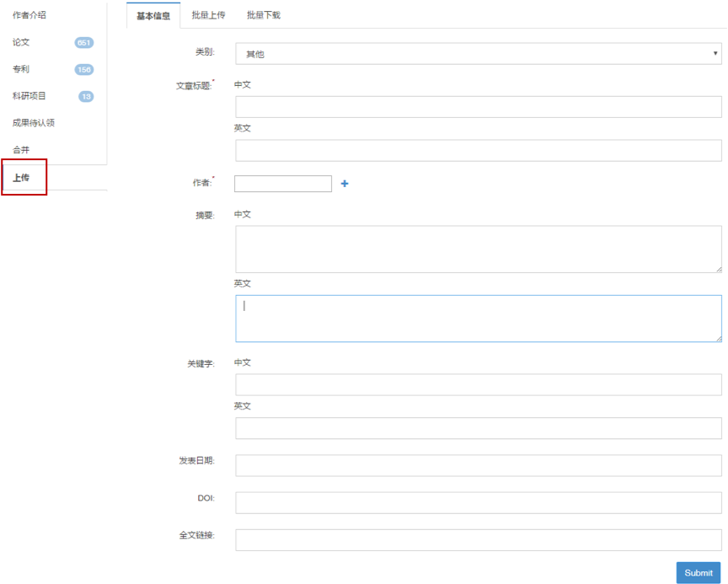Select 上传 in the sidebar
The height and width of the screenshot is (584, 728).
click(21, 178)
